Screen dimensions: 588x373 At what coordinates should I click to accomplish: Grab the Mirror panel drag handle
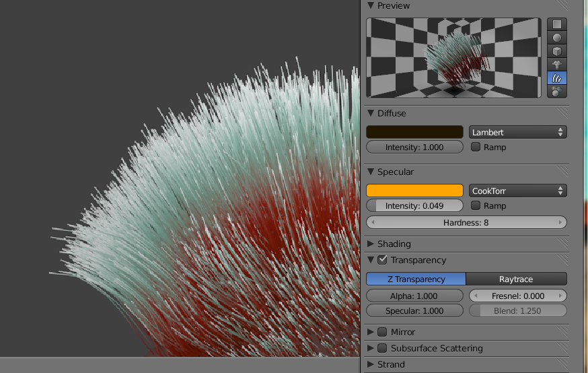coord(562,331)
